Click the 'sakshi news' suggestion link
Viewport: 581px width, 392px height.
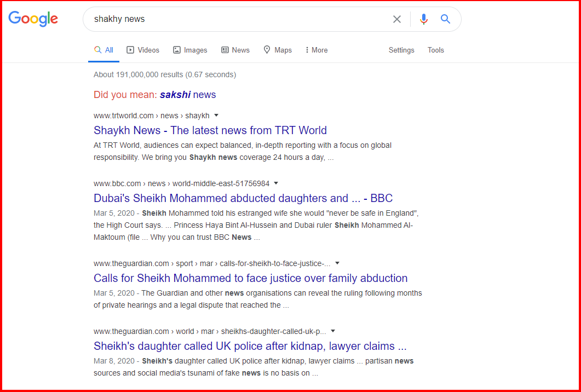(188, 95)
